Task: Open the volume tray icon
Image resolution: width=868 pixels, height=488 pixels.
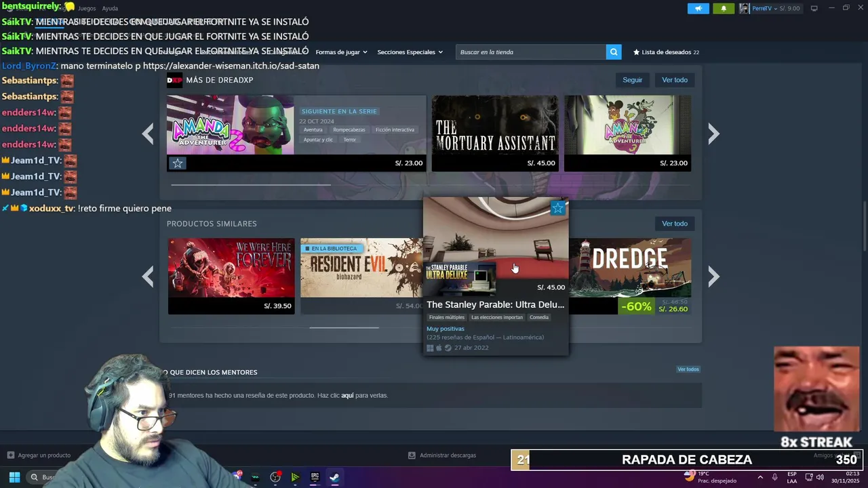Action: click(820, 477)
